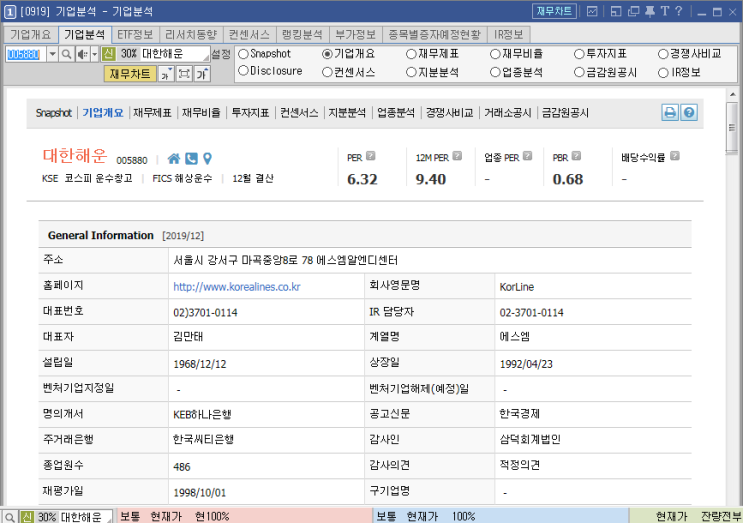743x523 pixels.
Task: Click the blue help circle icon
Action: [x=689, y=113]
